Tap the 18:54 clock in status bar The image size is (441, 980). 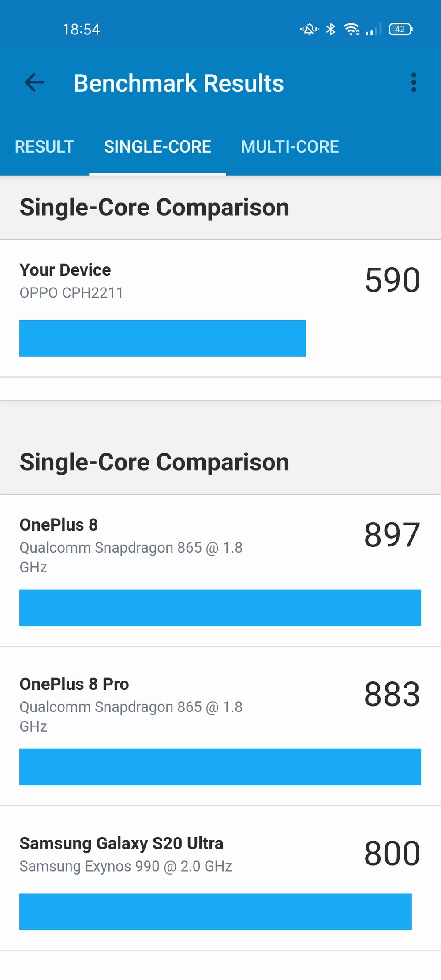(81, 30)
